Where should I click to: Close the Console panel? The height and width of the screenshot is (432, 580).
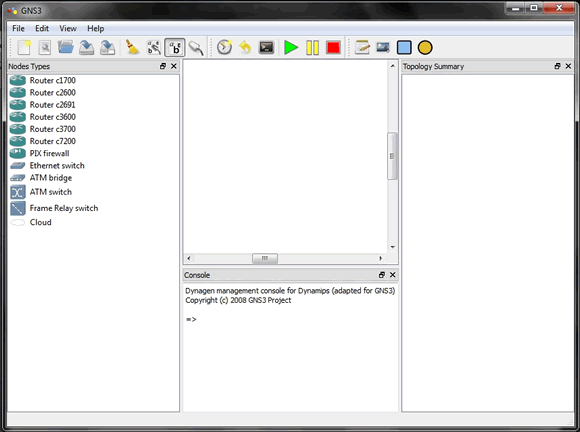coord(393,275)
